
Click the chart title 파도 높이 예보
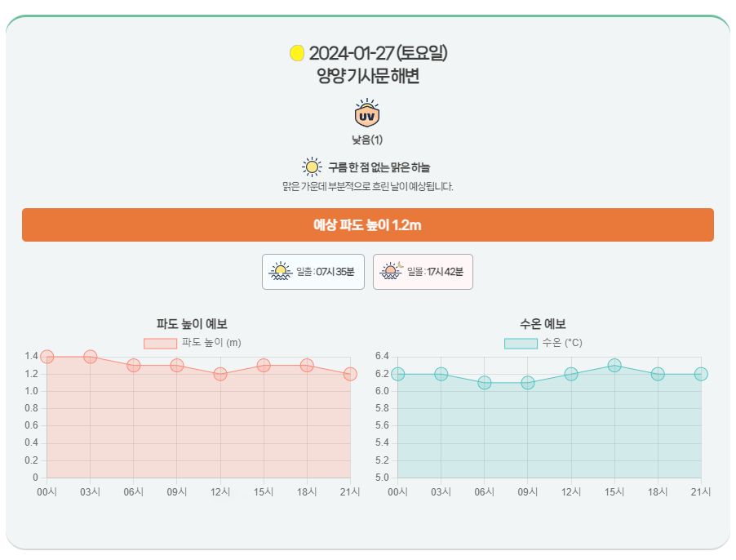[192, 324]
